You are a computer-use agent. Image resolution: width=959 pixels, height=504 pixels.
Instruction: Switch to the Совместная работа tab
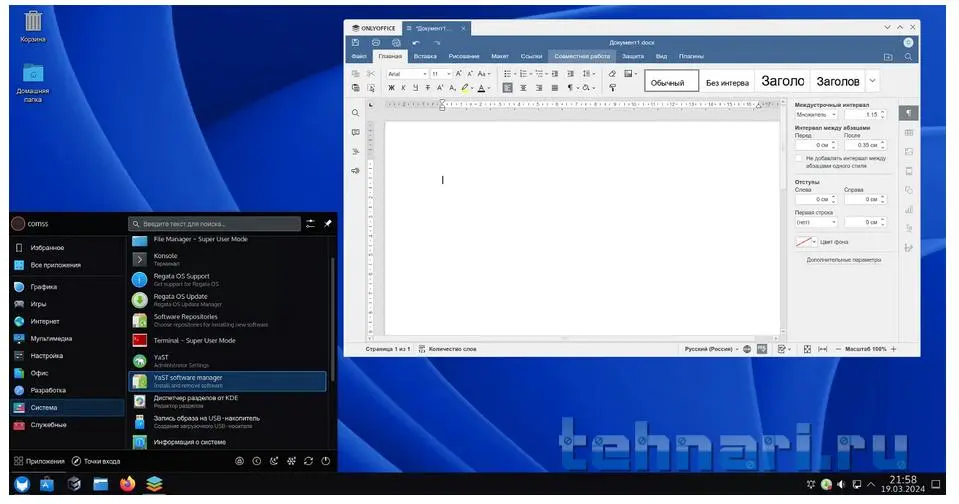pos(582,56)
